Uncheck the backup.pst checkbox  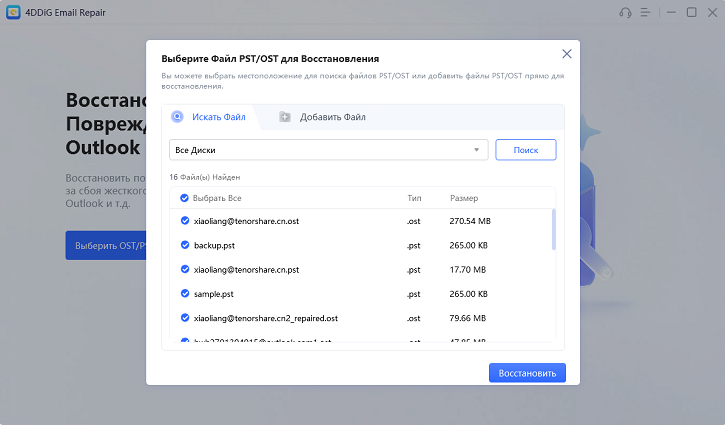coord(185,245)
